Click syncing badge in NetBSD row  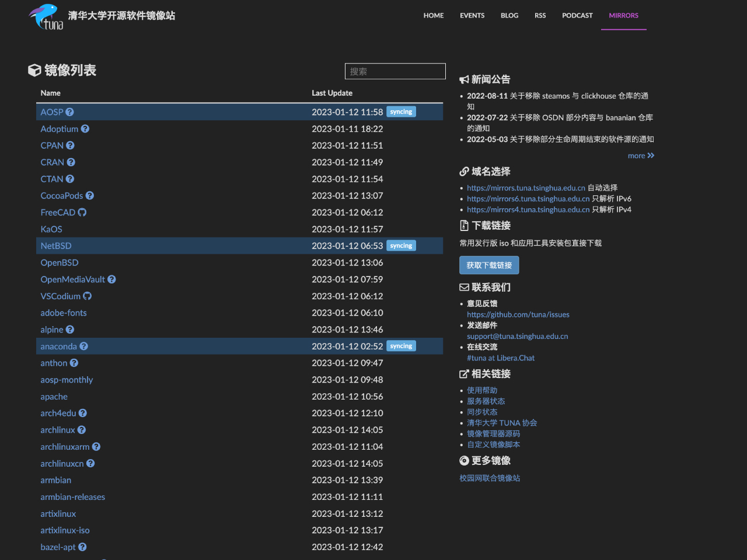[402, 246]
